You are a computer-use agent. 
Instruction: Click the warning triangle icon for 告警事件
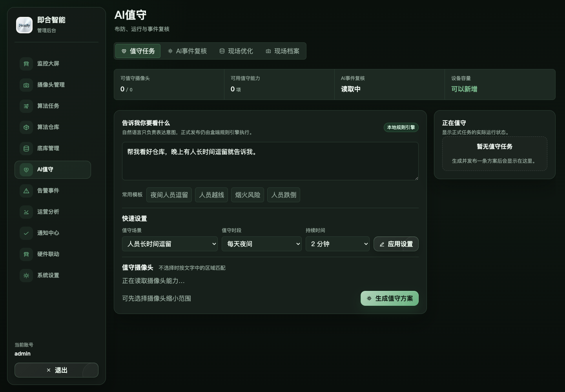coord(26,191)
